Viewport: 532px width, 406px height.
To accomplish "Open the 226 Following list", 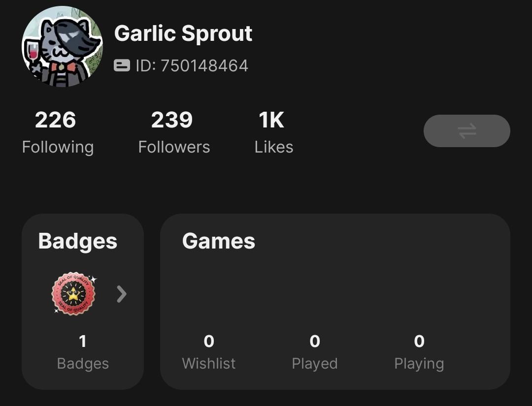I will [x=56, y=121].
